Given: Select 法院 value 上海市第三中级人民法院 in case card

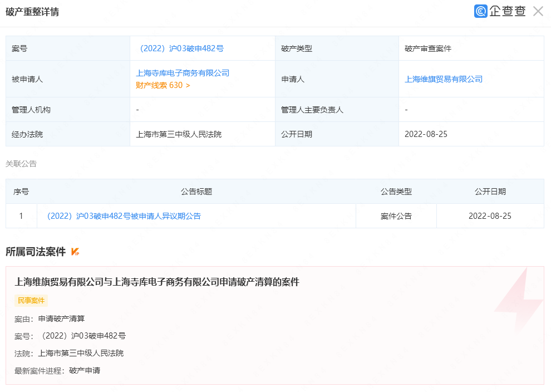Looking at the screenshot, I should click(x=81, y=354).
